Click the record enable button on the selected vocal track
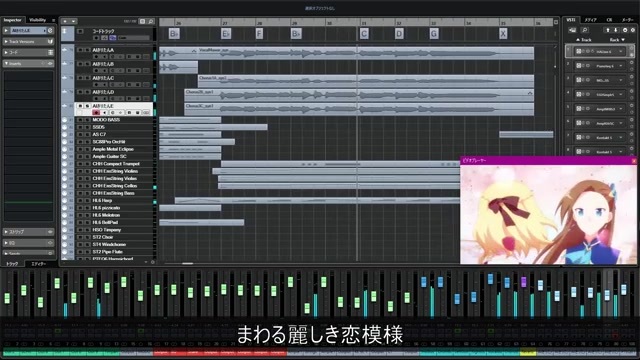The width and height of the screenshot is (640, 360). [96, 113]
